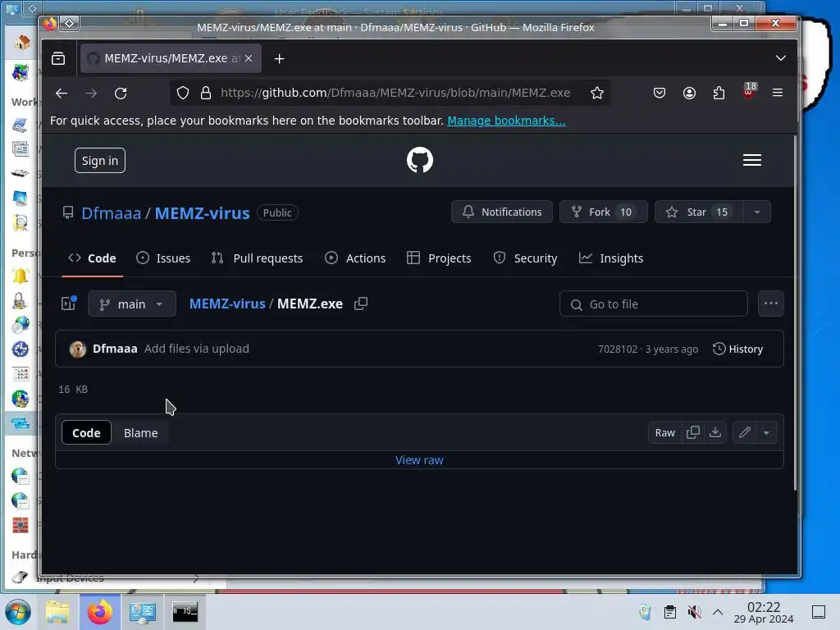Go back one page
Screen dimensions: 840x630
click(x=62, y=93)
